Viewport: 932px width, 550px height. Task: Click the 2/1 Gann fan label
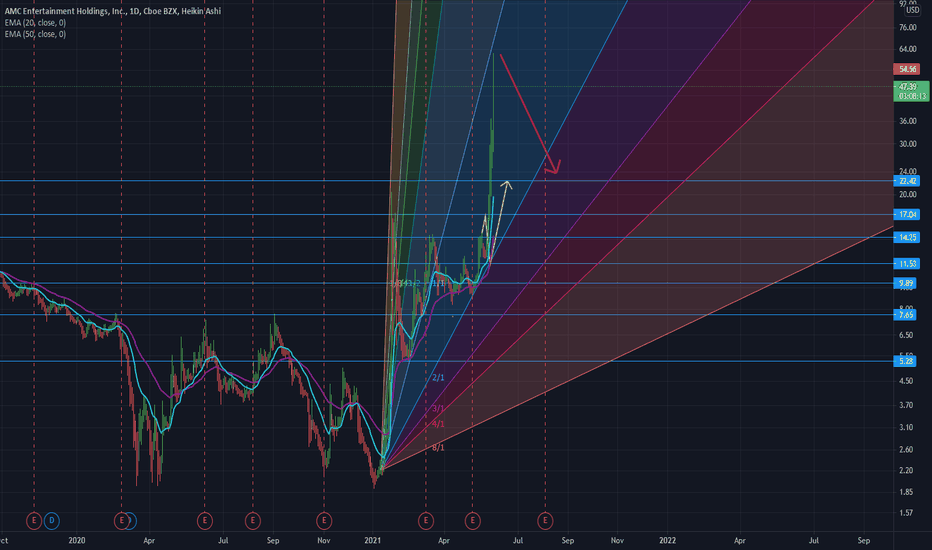click(x=438, y=378)
